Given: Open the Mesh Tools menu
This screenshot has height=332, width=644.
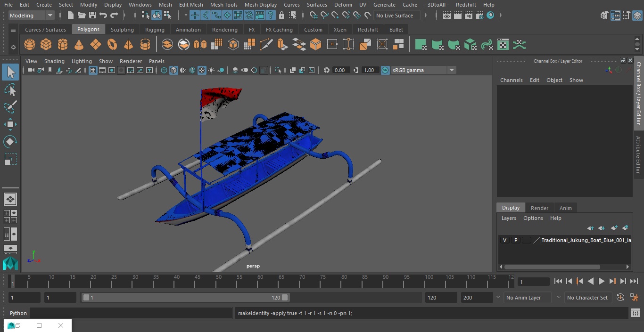Looking at the screenshot, I should (x=223, y=5).
